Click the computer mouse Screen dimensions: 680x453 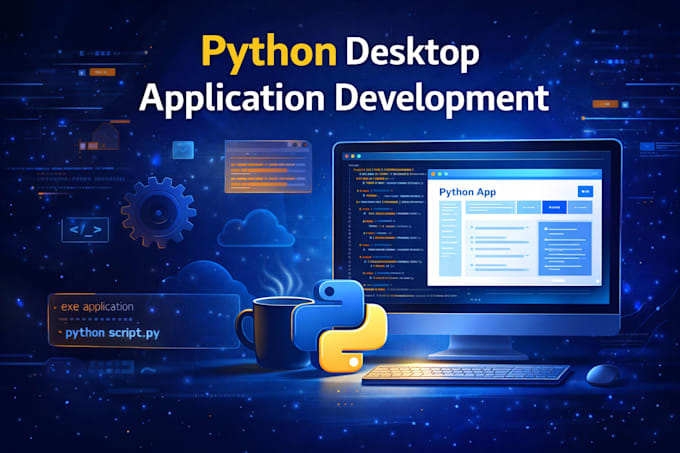603,375
